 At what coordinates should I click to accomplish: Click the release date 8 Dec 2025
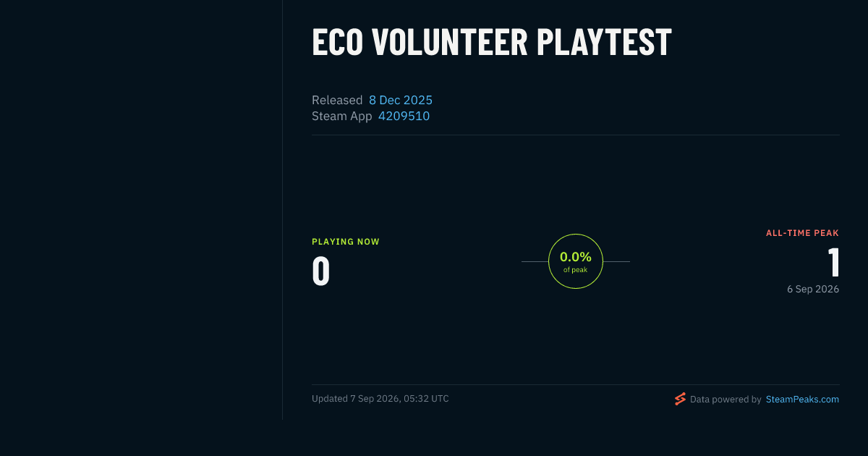tap(401, 100)
